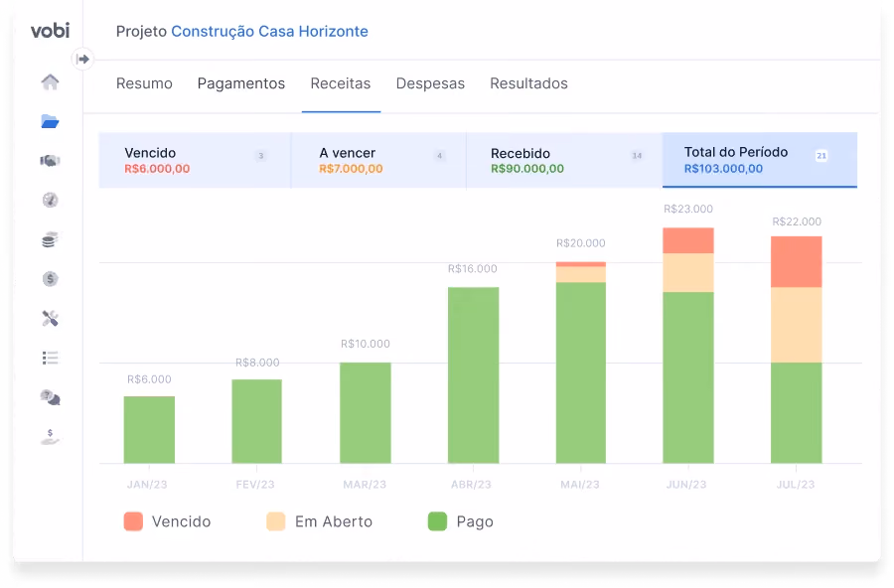The image size is (894, 588).
Task: Click the R$8.000 label above FEV/23
Action: (x=257, y=363)
